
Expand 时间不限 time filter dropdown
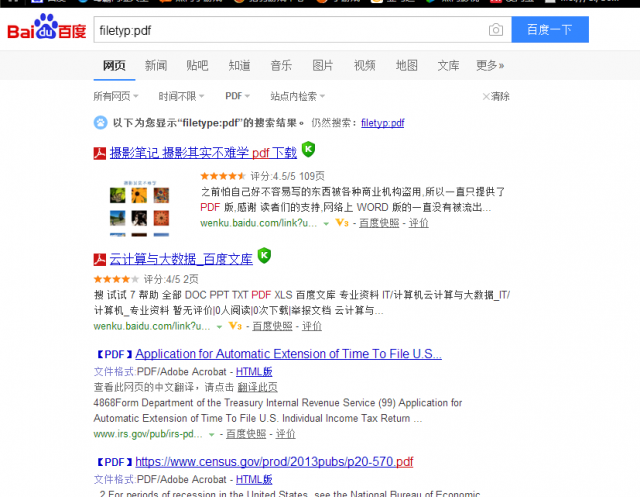pyautogui.click(x=181, y=96)
